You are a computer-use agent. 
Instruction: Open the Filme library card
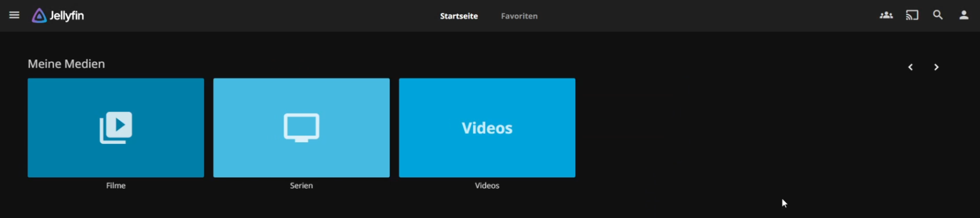(x=116, y=128)
